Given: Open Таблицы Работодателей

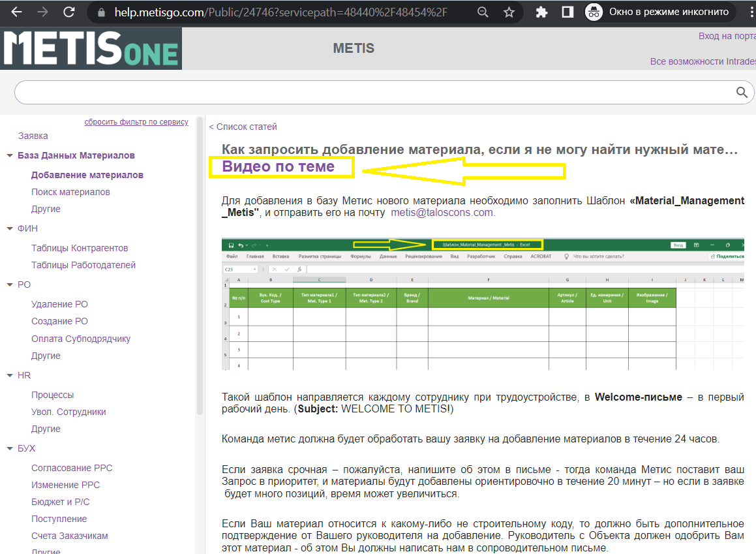Looking at the screenshot, I should pos(83,265).
